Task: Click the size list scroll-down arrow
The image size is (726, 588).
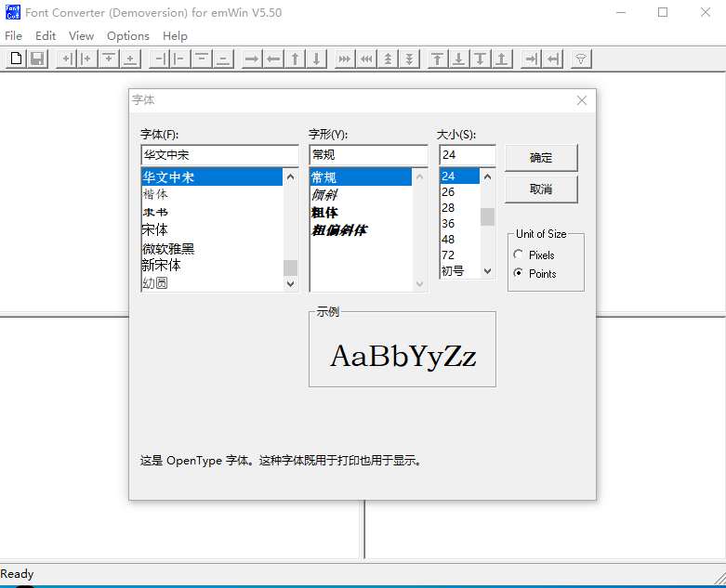Action: pyautogui.click(x=487, y=271)
